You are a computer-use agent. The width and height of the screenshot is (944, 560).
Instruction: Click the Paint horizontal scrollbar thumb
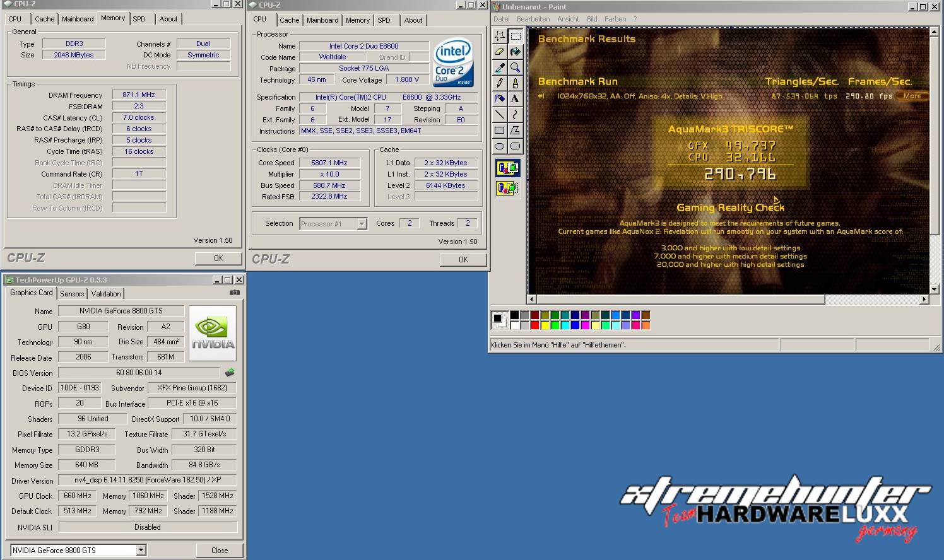point(681,300)
